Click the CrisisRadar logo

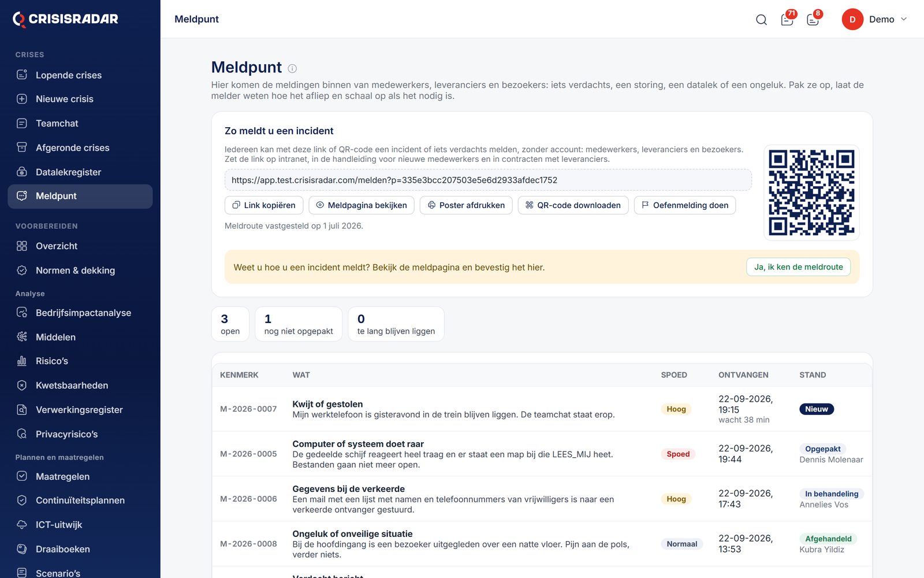[65, 19]
